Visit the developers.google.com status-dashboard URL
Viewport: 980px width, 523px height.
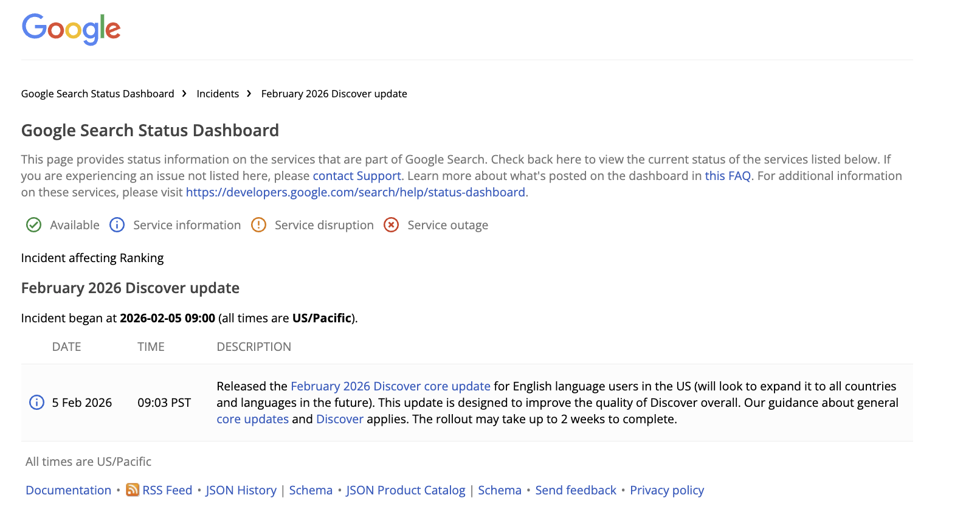pyautogui.click(x=356, y=192)
